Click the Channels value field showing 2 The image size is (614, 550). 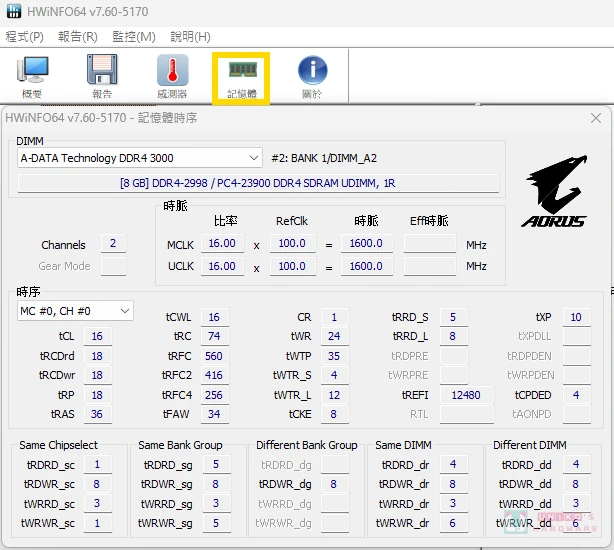[113, 243]
